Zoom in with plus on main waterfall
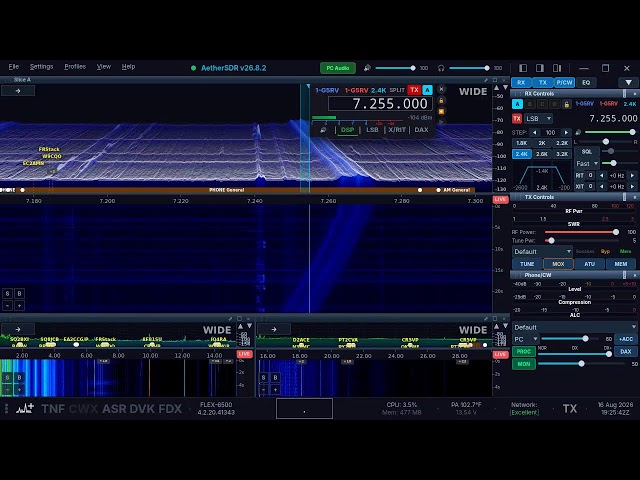The width and height of the screenshot is (640, 480). [19, 305]
